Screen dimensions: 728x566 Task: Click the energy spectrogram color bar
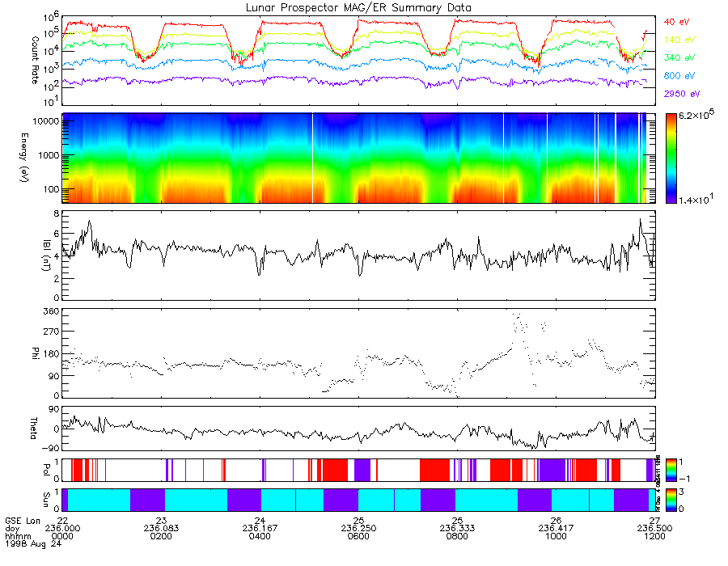[x=671, y=158]
